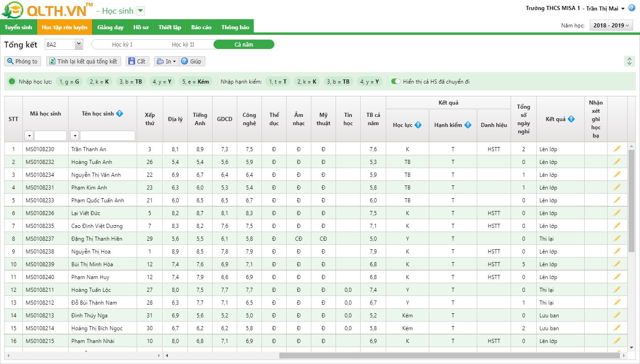Click Thi lại result for Hoàng Tuấn Lộc

click(x=546, y=290)
